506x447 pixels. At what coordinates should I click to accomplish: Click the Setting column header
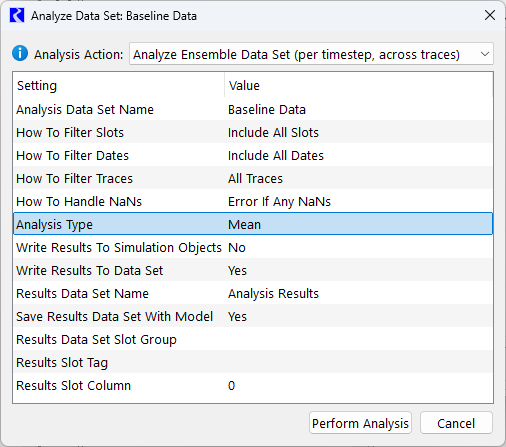tap(119, 86)
